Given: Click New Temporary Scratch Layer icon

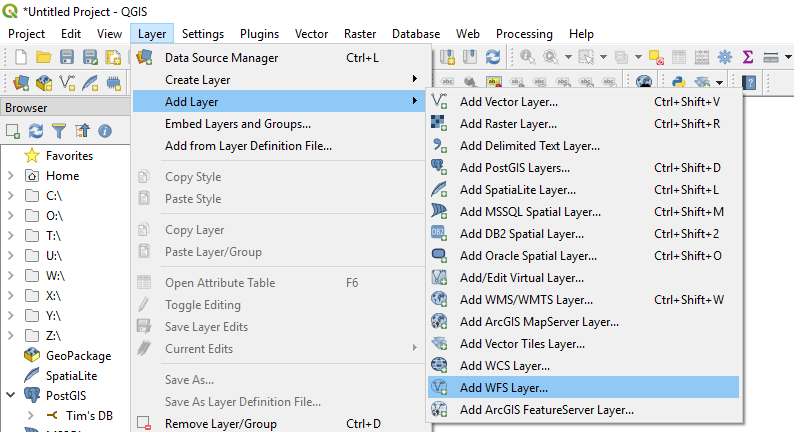Looking at the screenshot, I should (113, 82).
